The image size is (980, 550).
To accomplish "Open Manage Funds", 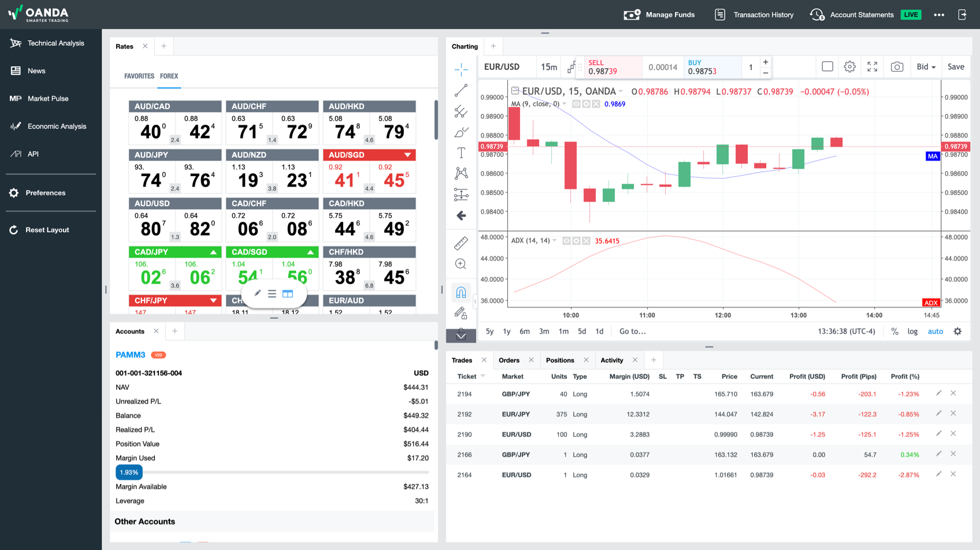I will tap(659, 15).
